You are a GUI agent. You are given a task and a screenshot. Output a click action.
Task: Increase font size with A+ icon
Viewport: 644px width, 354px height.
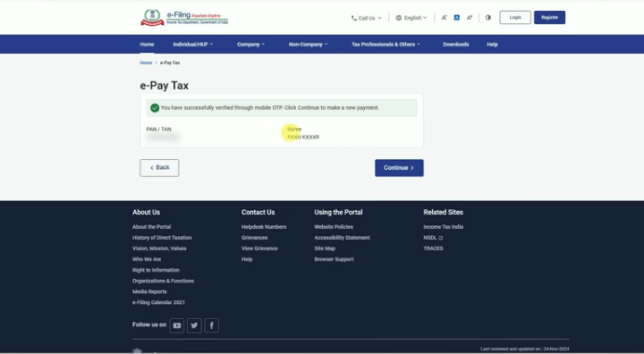(x=470, y=18)
